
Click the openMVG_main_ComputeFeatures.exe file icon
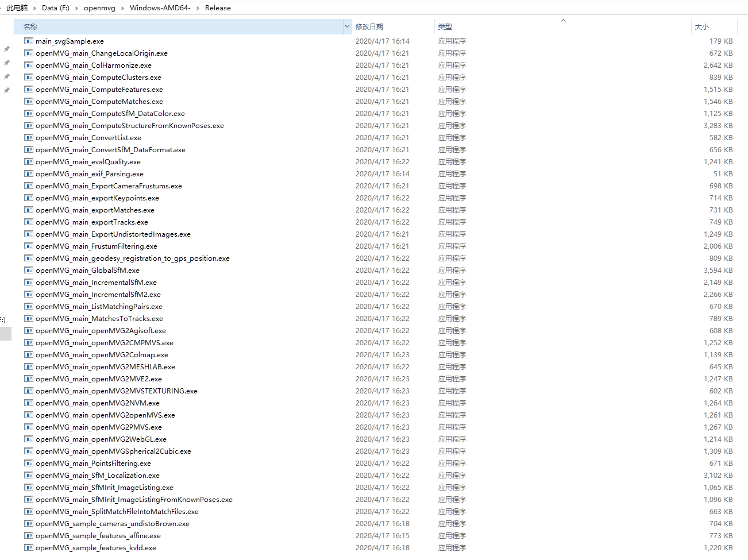tap(28, 89)
